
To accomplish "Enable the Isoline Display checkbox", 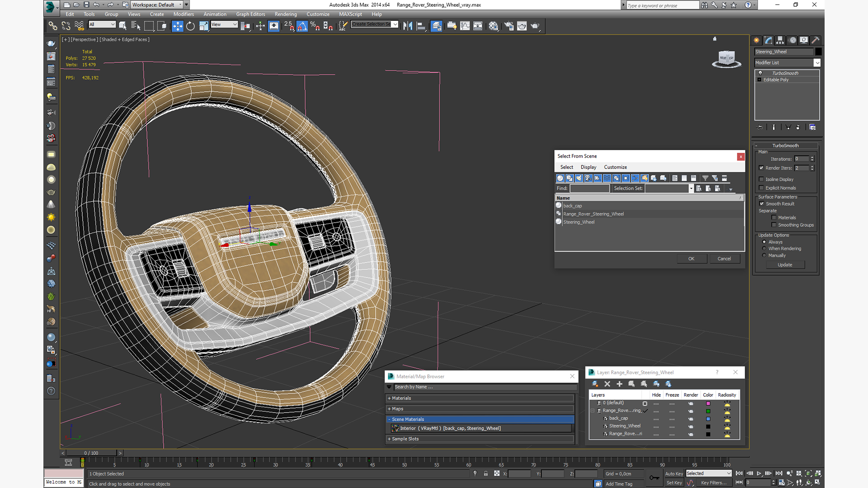I will coord(761,179).
